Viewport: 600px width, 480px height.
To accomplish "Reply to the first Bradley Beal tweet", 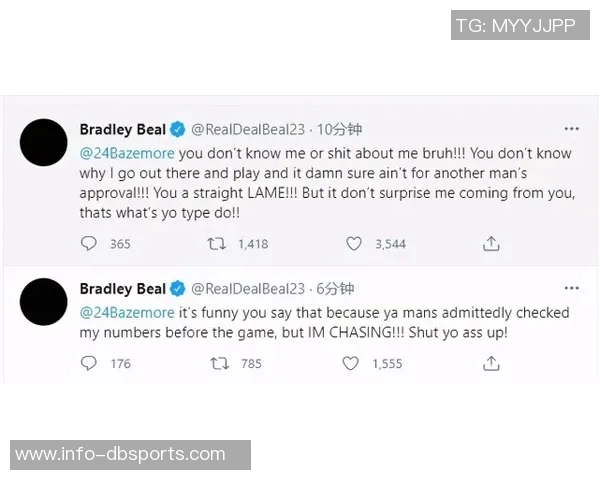I will pos(89,243).
